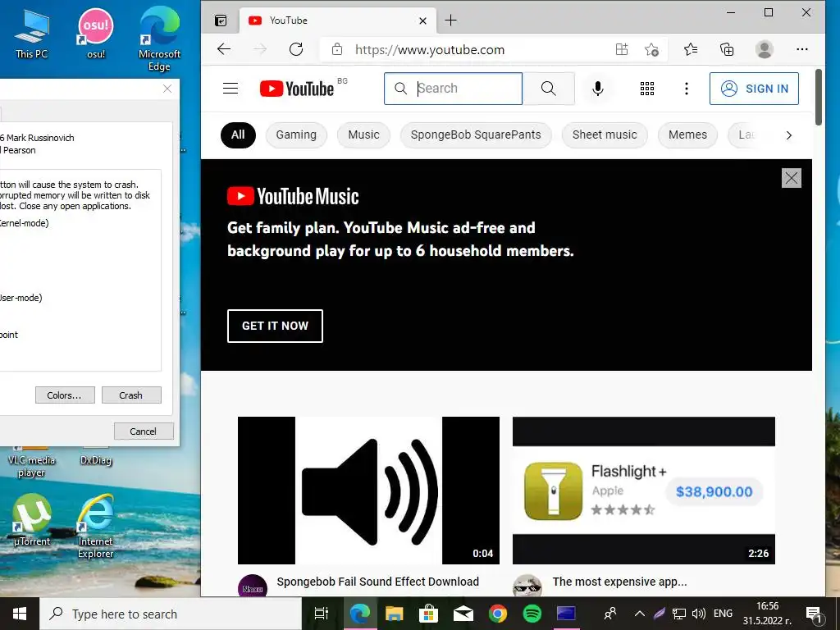Open volume control in system tray
Image resolution: width=840 pixels, height=630 pixels.
(699, 614)
